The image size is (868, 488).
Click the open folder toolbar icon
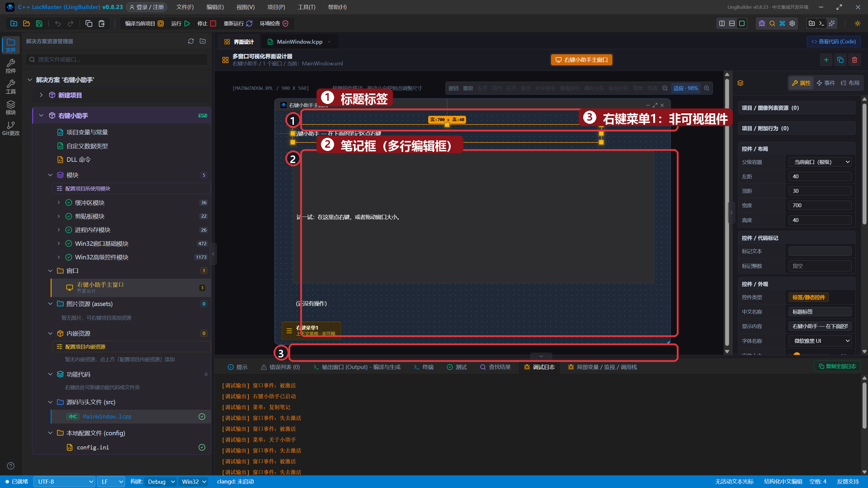pos(26,23)
